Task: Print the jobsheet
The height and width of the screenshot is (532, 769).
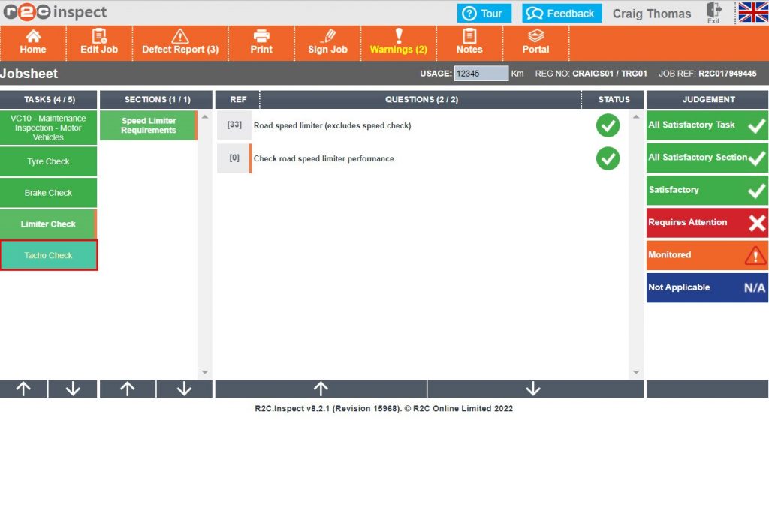Action: pyautogui.click(x=261, y=43)
